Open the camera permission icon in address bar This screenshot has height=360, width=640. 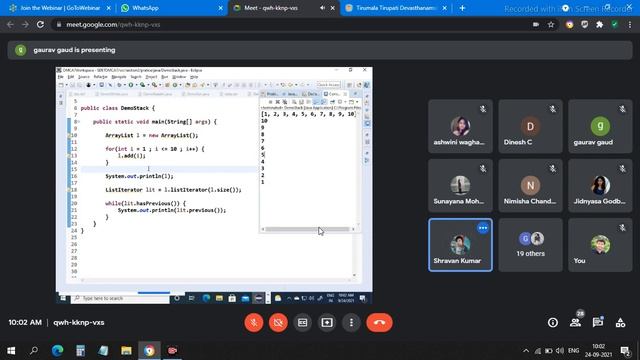[x=536, y=24]
